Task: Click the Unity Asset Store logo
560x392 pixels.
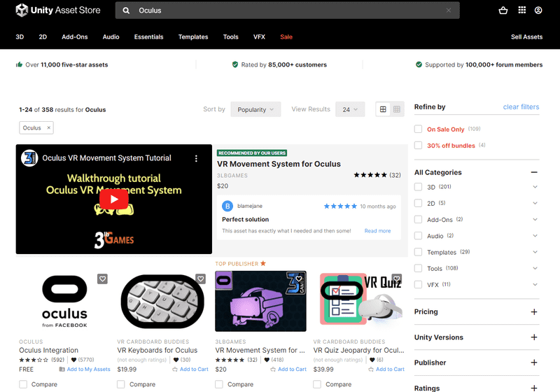Action: pos(58,10)
